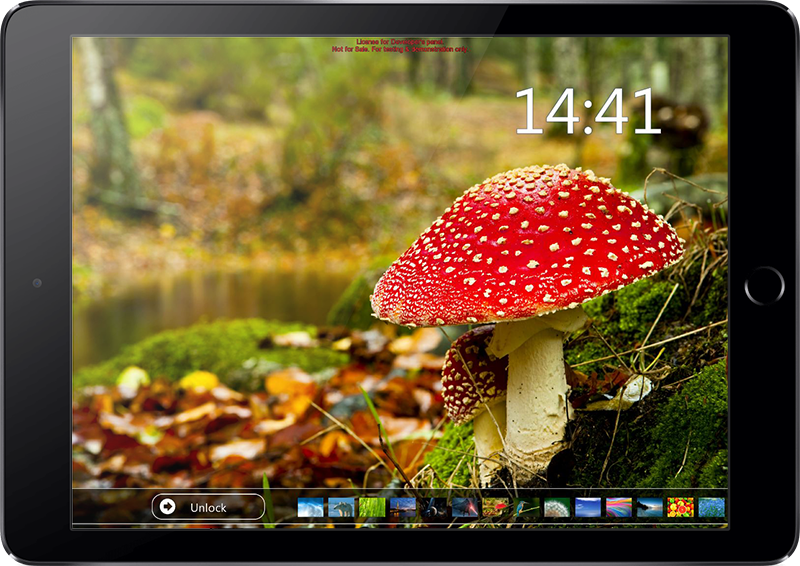800x566 pixels.
Task: Pick the first blue iceberg thumbnail
Action: [x=311, y=507]
